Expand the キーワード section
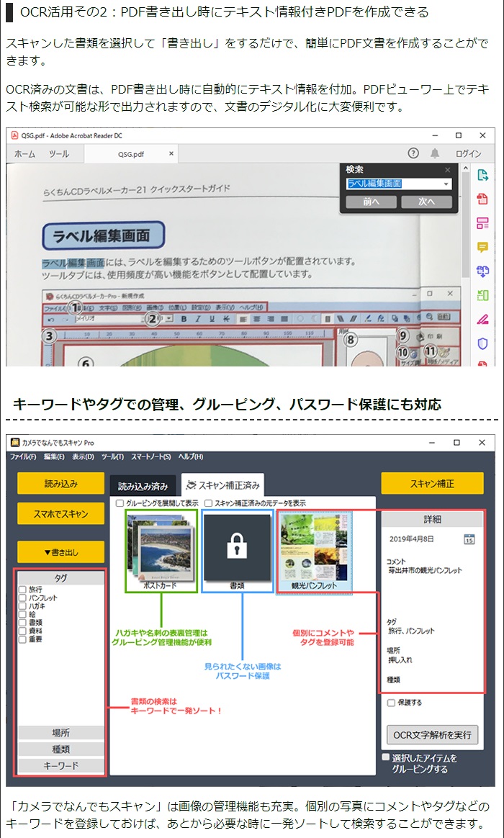504x838 pixels. (x=61, y=766)
